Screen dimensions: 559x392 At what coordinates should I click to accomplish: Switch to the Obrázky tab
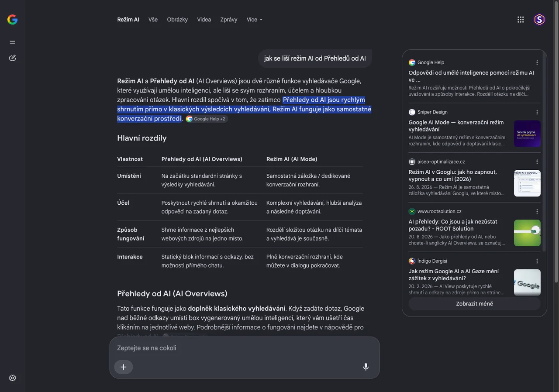click(177, 20)
